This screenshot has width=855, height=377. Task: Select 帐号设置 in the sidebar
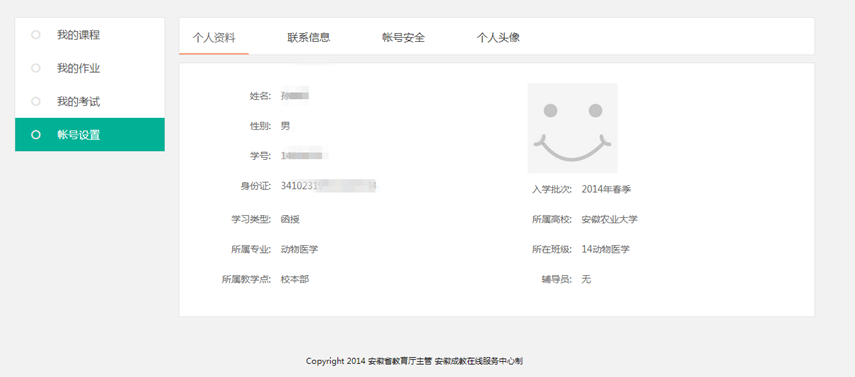(89, 135)
